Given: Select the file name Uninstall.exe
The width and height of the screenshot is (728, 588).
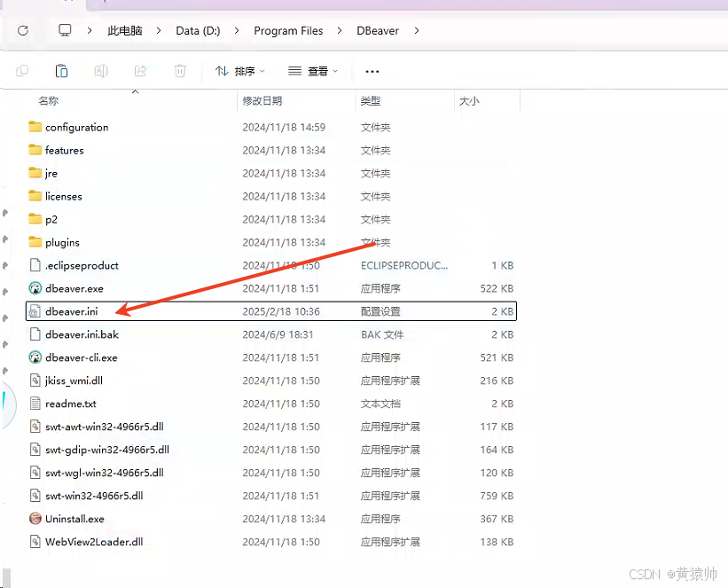Looking at the screenshot, I should click(x=74, y=519).
